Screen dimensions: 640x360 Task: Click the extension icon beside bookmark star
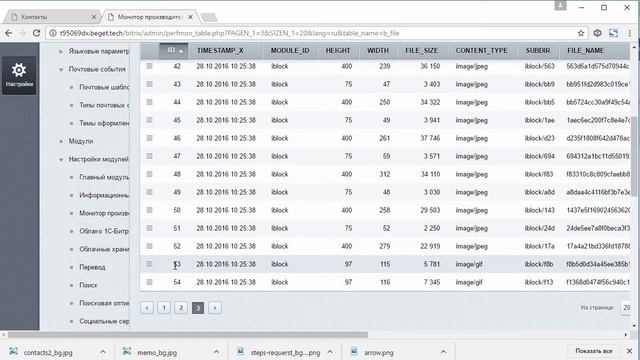point(597,33)
